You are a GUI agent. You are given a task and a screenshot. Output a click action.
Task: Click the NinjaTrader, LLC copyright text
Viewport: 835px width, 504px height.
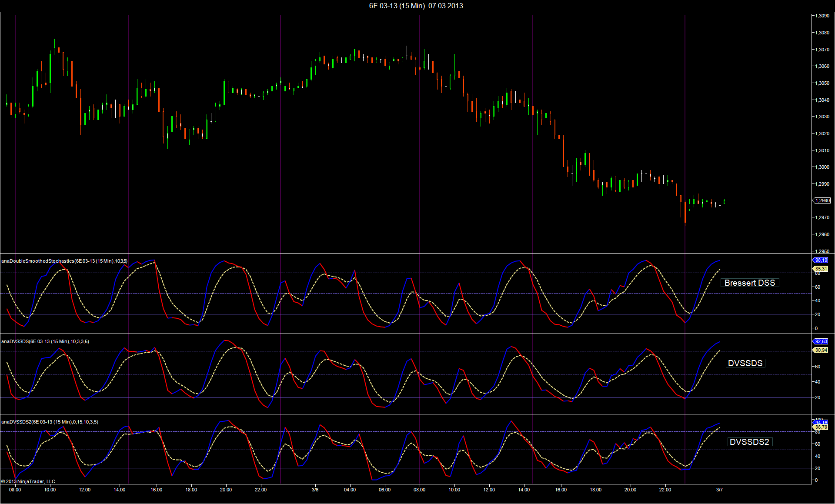[28, 481]
